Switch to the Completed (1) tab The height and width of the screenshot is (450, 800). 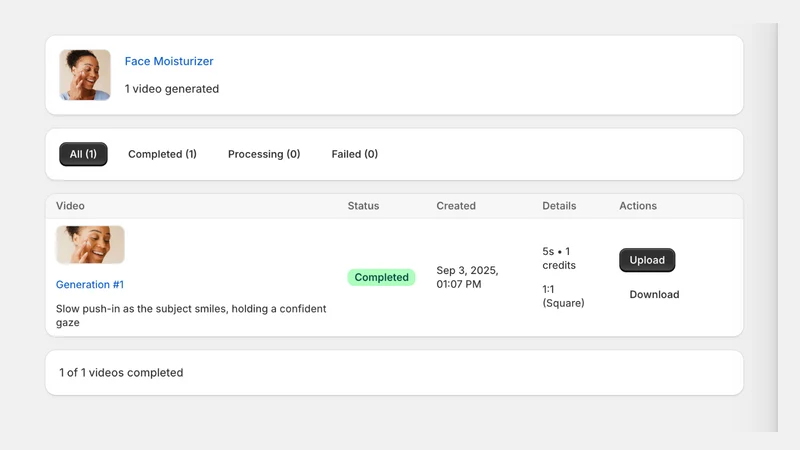click(x=162, y=154)
